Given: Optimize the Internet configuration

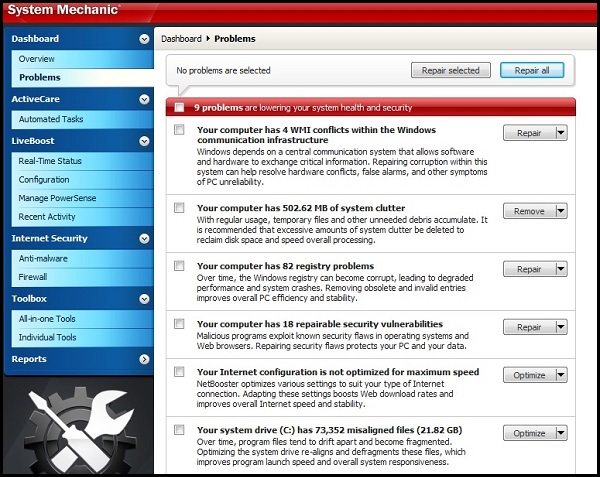Looking at the screenshot, I should pos(529,375).
